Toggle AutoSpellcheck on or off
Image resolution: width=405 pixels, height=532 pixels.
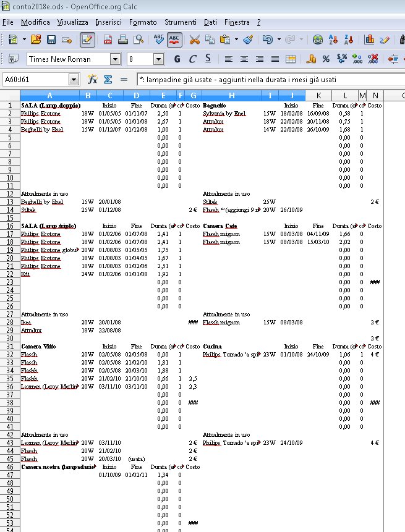coord(174,40)
